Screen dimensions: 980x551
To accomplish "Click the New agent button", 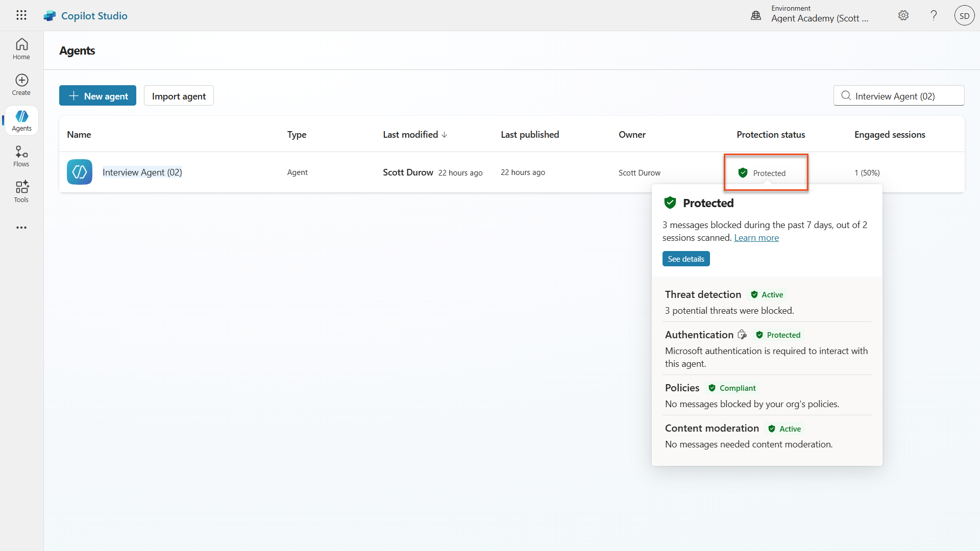I will coord(97,96).
